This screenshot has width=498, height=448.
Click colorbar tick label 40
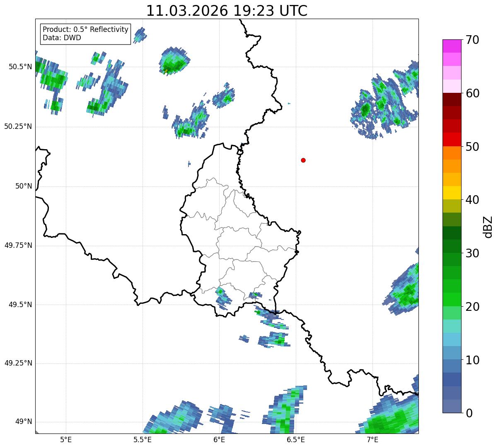472,200
